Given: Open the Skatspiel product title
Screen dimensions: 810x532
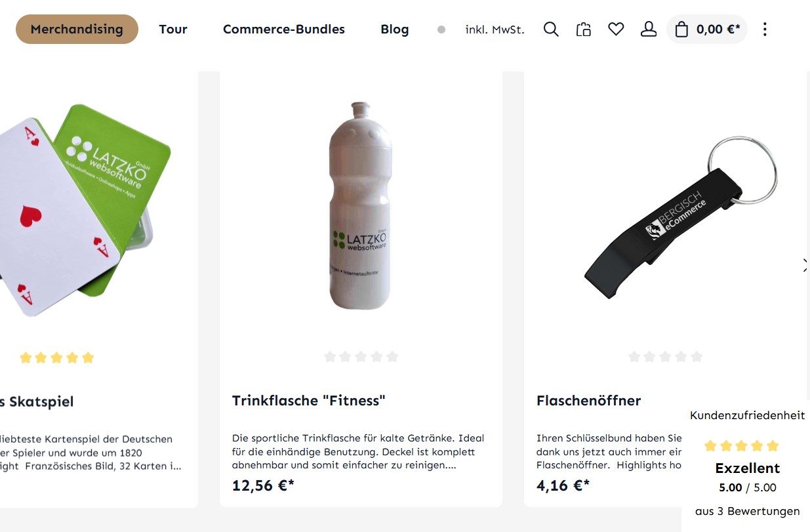Looking at the screenshot, I should coord(37,401).
